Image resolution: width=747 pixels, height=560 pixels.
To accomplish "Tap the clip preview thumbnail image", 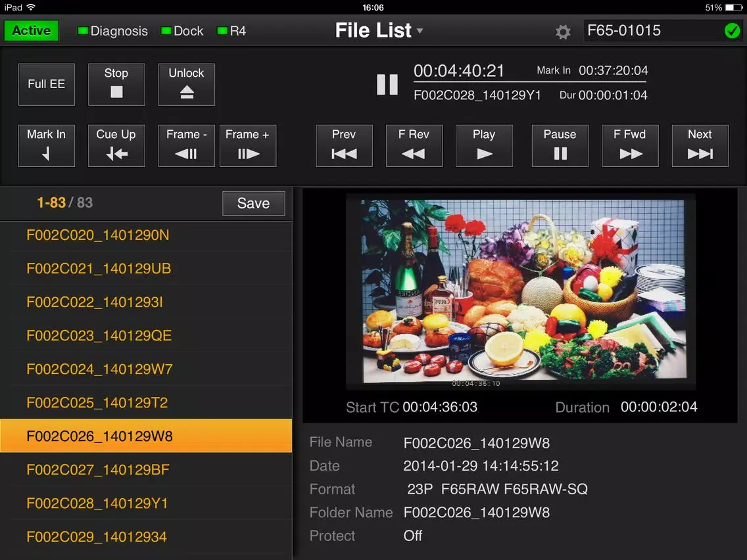I will coord(521,291).
